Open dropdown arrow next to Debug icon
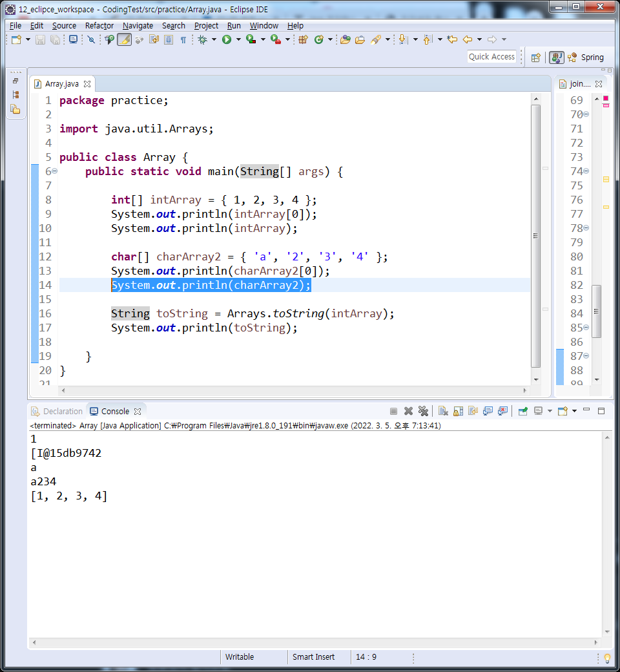The height and width of the screenshot is (672, 620). [x=214, y=40]
